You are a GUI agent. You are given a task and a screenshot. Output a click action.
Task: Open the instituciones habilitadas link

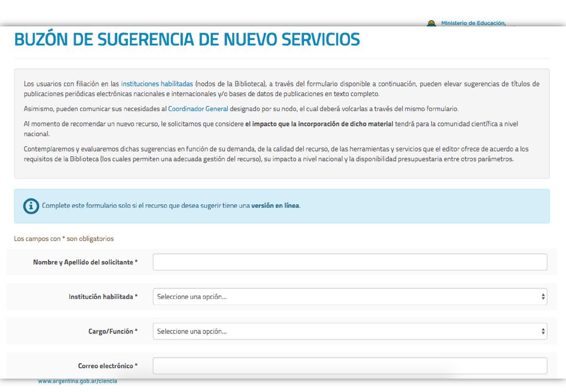coord(157,83)
